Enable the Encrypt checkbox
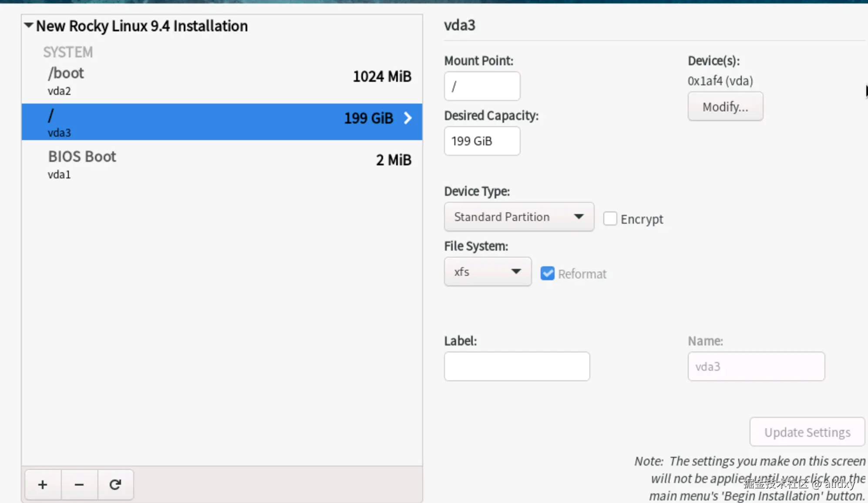The width and height of the screenshot is (868, 503). point(610,218)
